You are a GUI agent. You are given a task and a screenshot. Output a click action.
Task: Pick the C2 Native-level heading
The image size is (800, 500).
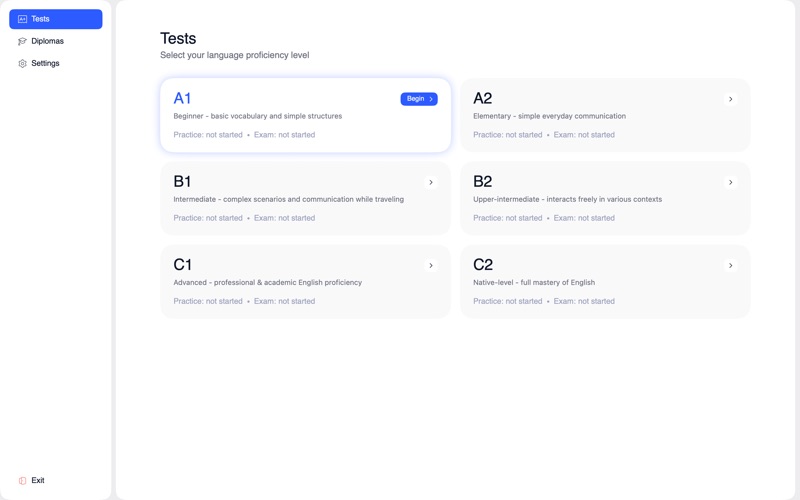point(483,265)
